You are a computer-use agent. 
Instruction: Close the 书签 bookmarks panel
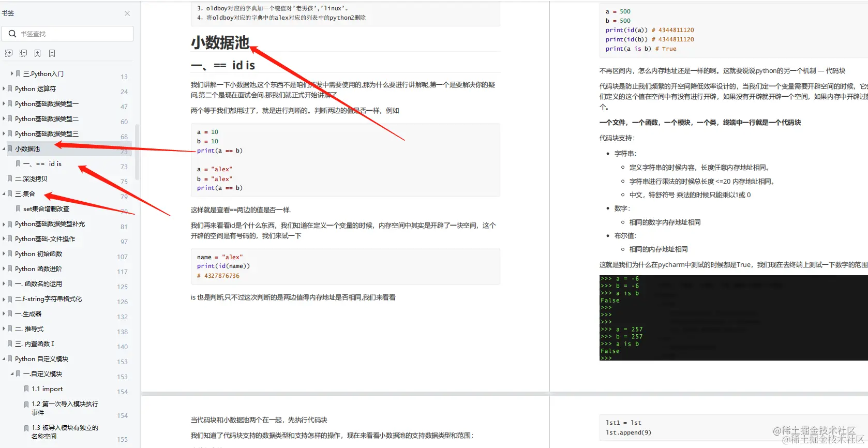click(x=127, y=13)
